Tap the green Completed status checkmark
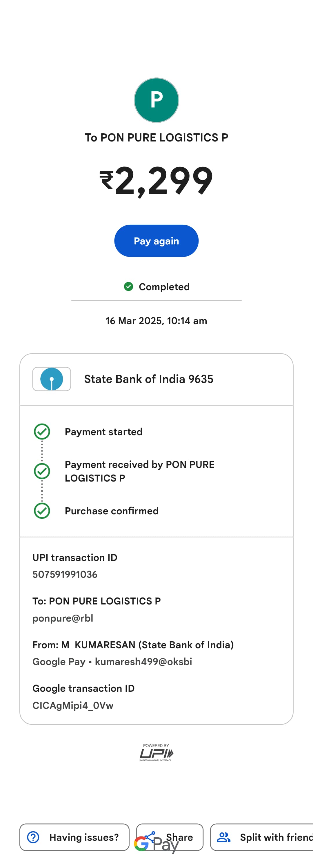Screen dimensions: 313x868 (x=128, y=286)
